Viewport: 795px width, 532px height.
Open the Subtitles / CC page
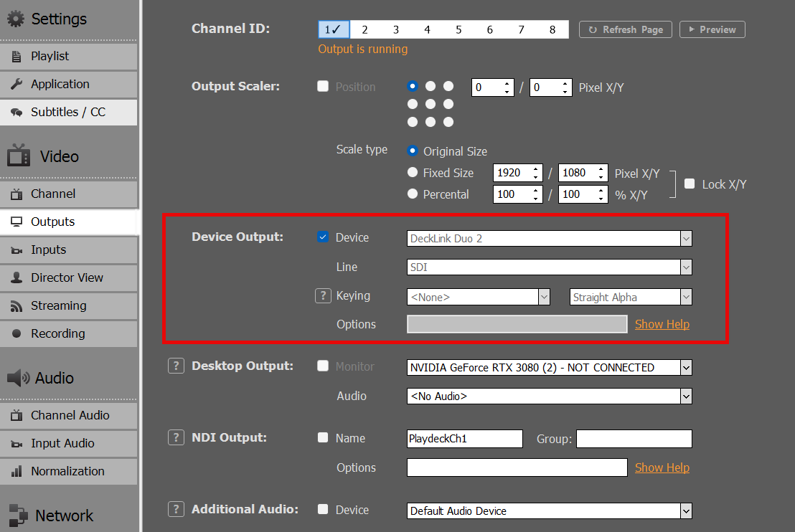(68, 112)
